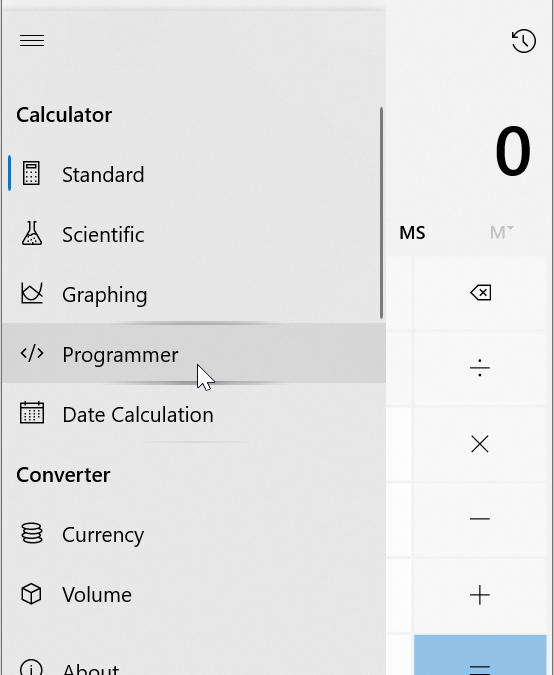Click the Programmer code brackets icon

click(x=32, y=353)
